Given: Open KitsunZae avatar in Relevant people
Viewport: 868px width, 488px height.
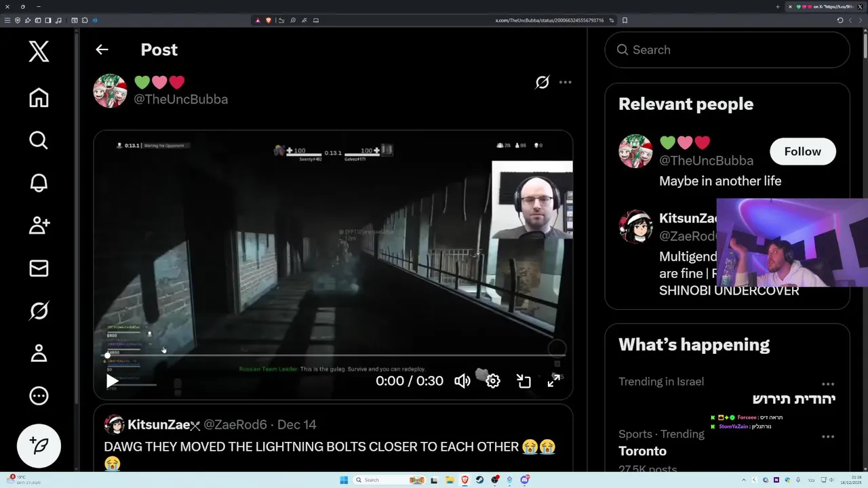Looking at the screenshot, I should coord(635,226).
